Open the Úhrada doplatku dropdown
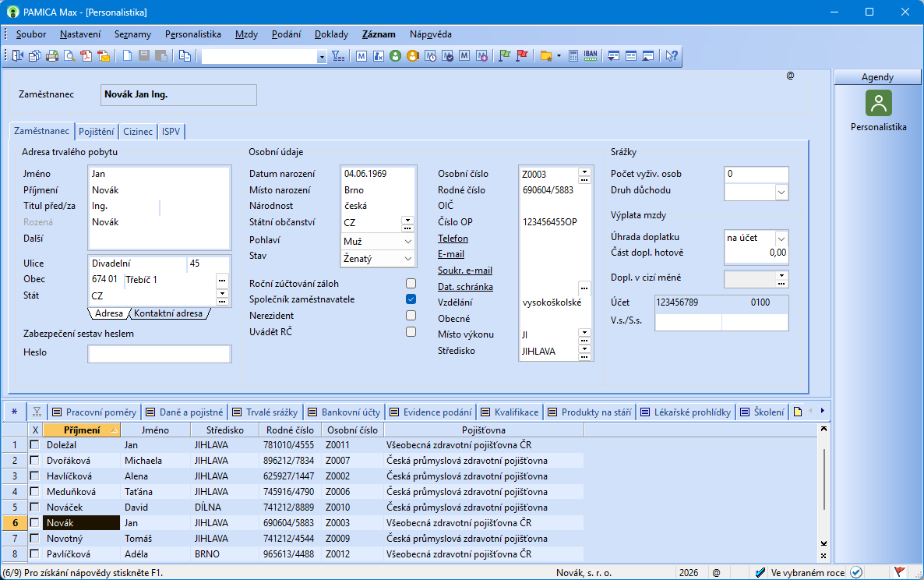 coord(781,238)
